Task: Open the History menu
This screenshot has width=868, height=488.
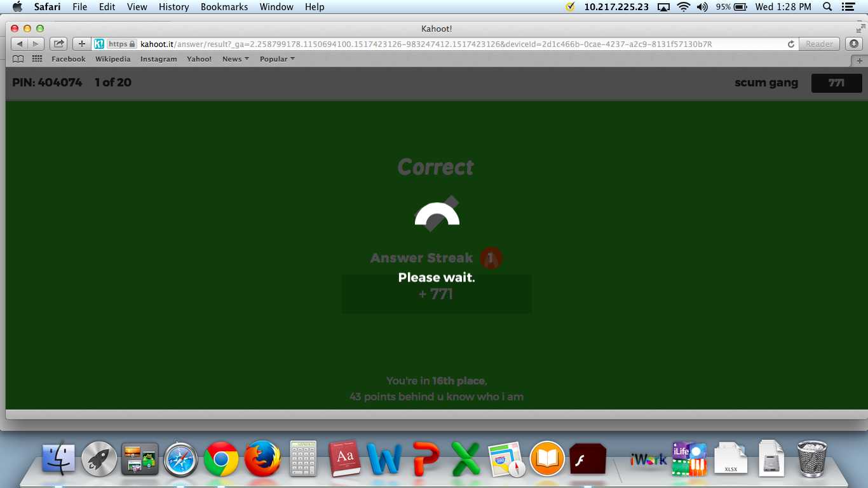Action: [x=174, y=7]
